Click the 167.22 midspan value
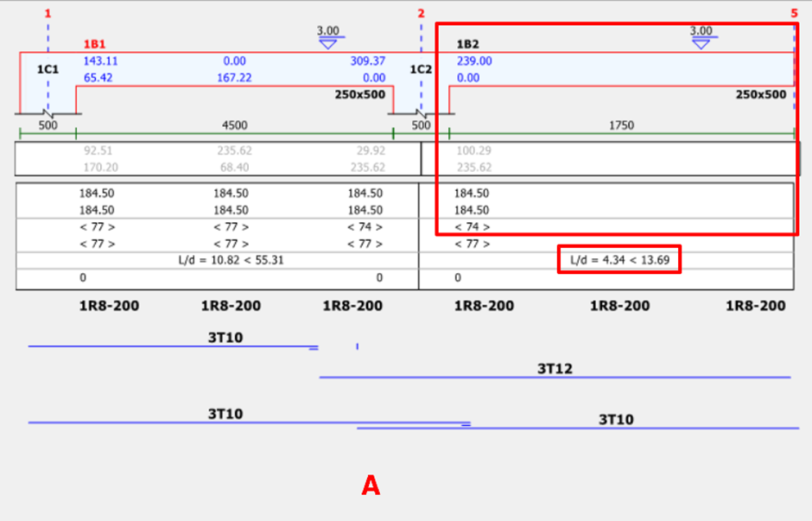This screenshot has width=812, height=521. 234,78
